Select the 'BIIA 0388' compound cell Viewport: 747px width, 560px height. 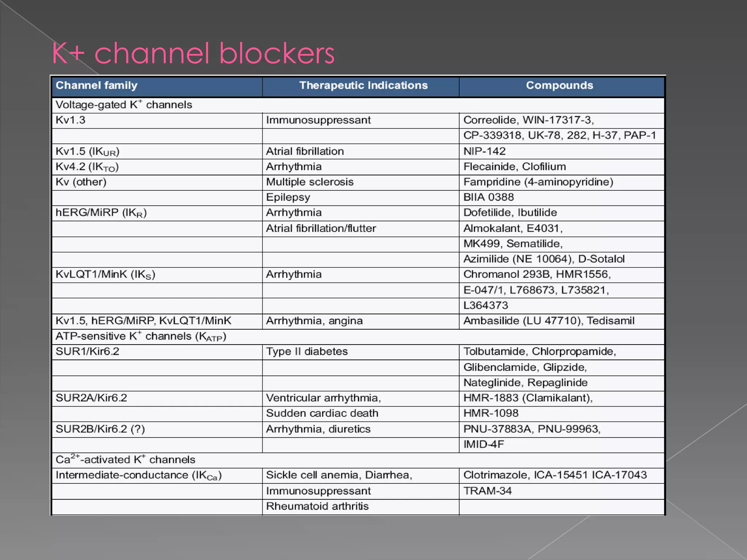pos(562,197)
